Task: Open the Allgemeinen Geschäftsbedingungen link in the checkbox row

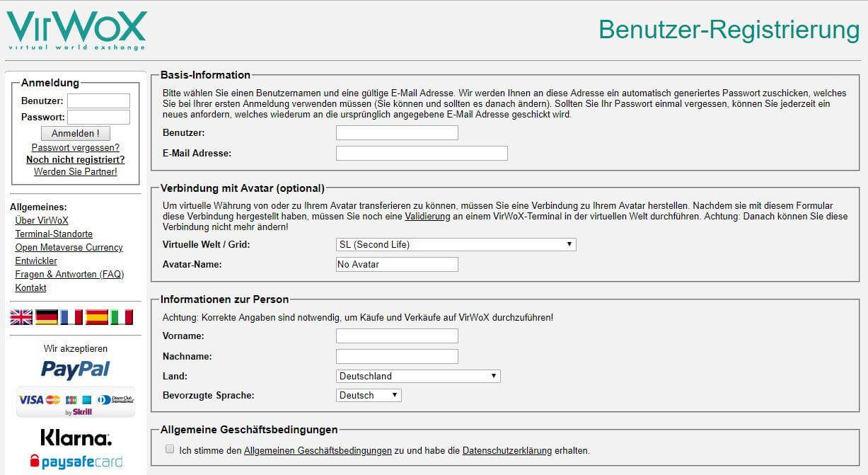Action: pos(318,450)
